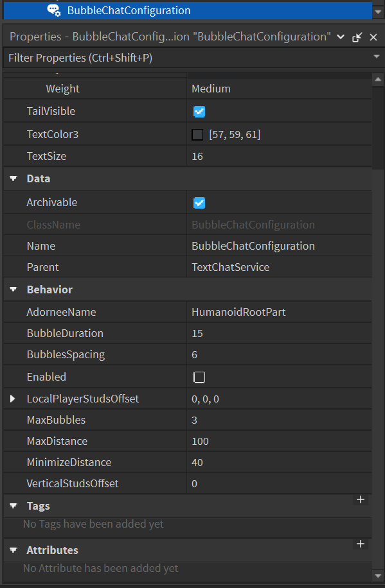385x588 pixels.
Task: Close the Properties panel with the X icon
Action: pos(373,37)
